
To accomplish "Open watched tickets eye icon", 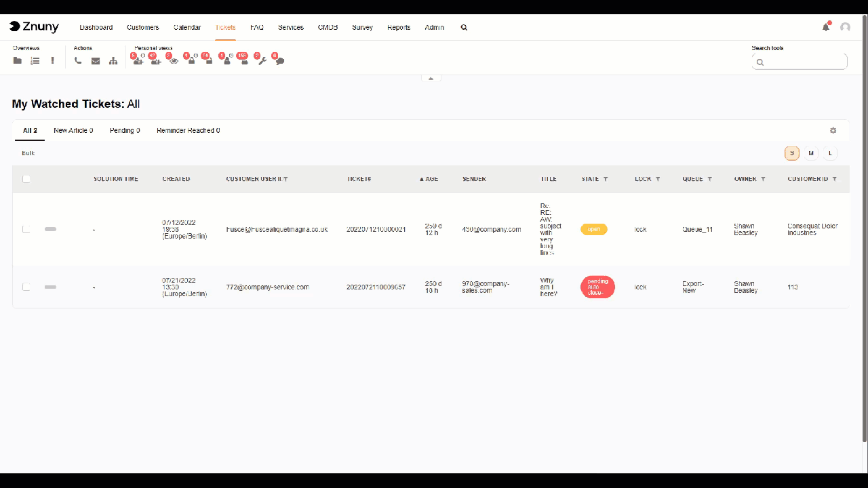I will coord(174,60).
